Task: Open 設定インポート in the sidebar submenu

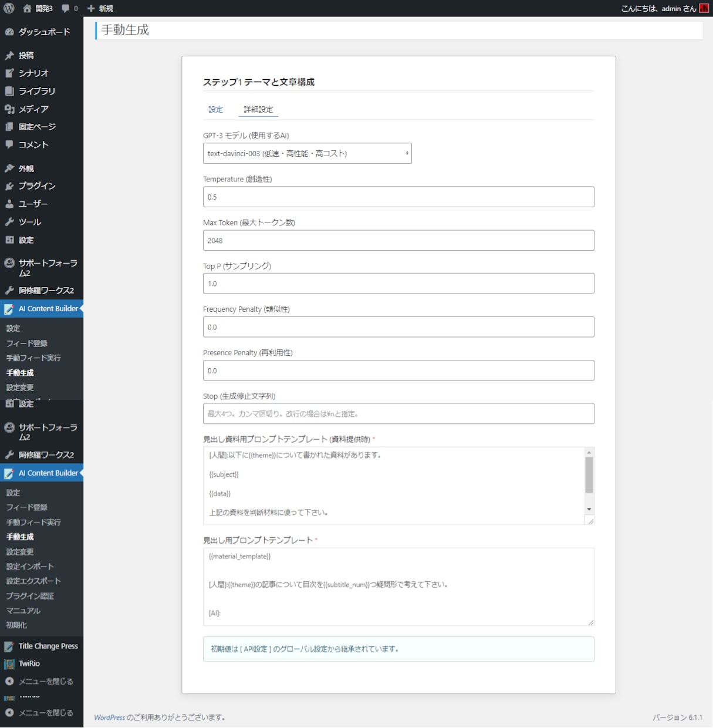Action: pos(30,567)
